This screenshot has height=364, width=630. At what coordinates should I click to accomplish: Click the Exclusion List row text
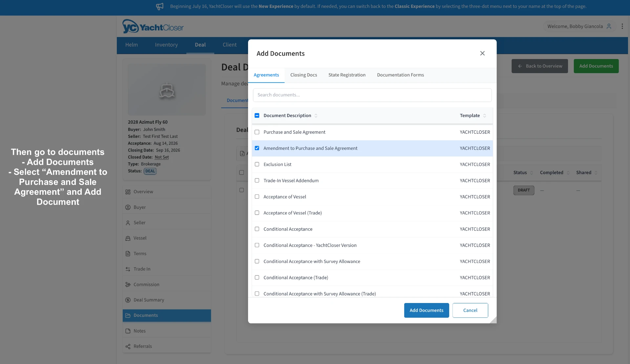[277, 165]
